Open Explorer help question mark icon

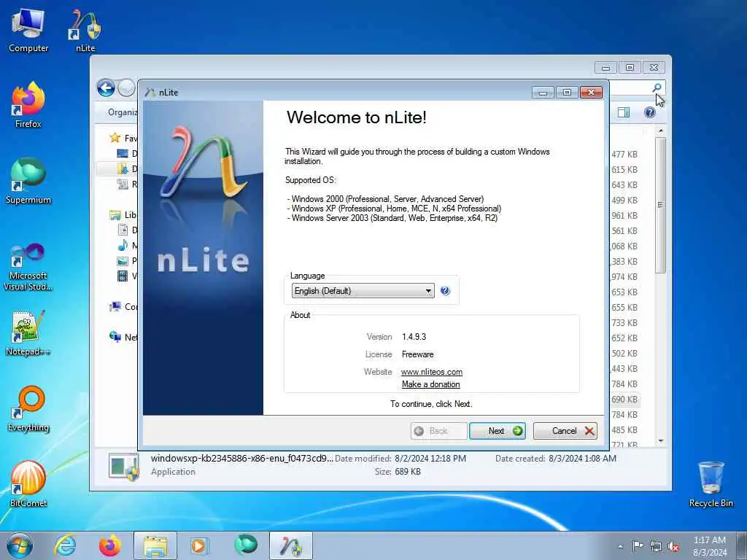pos(649,112)
